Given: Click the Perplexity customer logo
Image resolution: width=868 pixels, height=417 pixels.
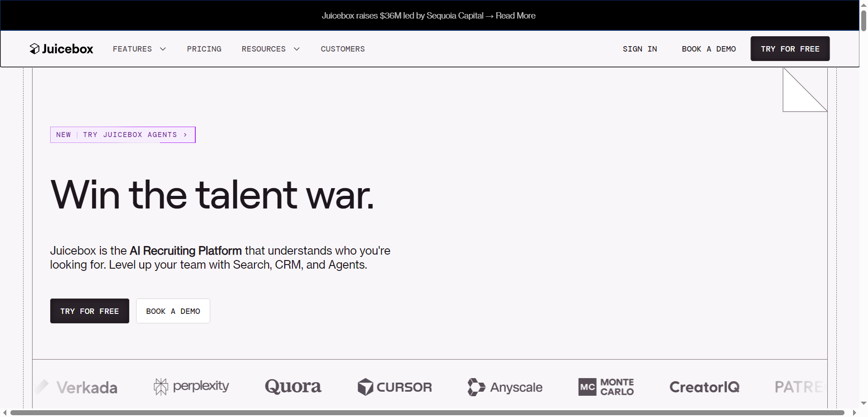Looking at the screenshot, I should coord(191,387).
